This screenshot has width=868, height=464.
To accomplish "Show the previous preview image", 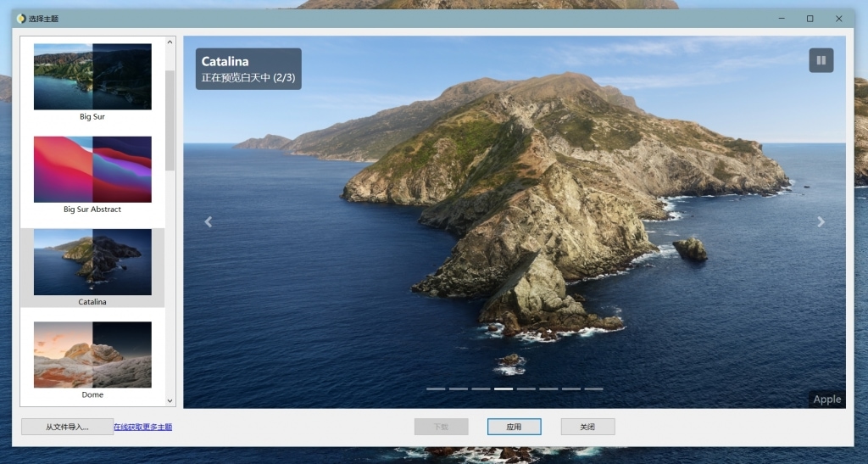I will 209,222.
